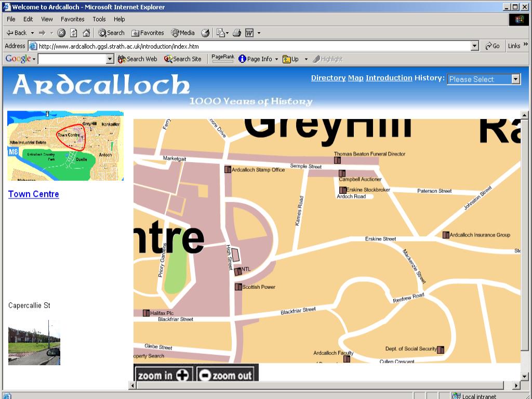Image resolution: width=532 pixels, height=399 pixels.
Task: Click the Erskine Stockbroker building marker
Action: click(343, 190)
